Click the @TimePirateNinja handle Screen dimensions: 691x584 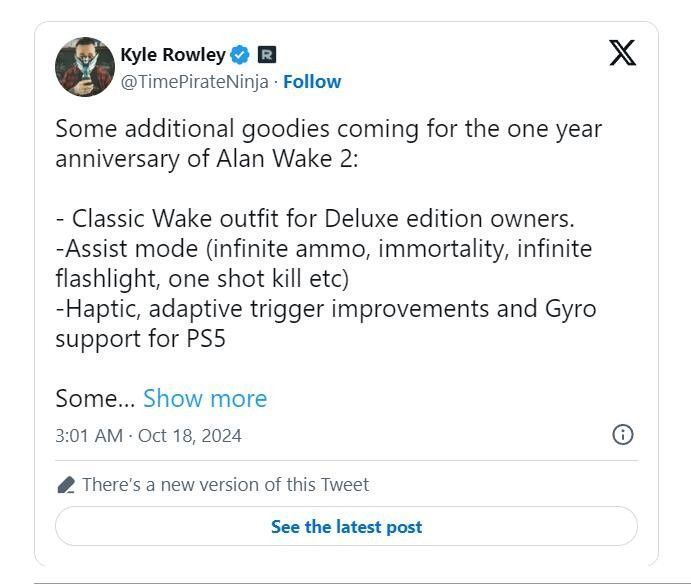(x=194, y=82)
